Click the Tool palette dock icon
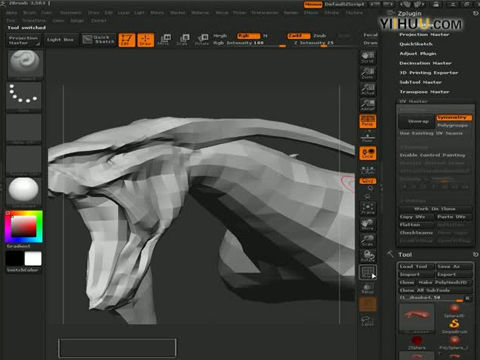 click(475, 254)
